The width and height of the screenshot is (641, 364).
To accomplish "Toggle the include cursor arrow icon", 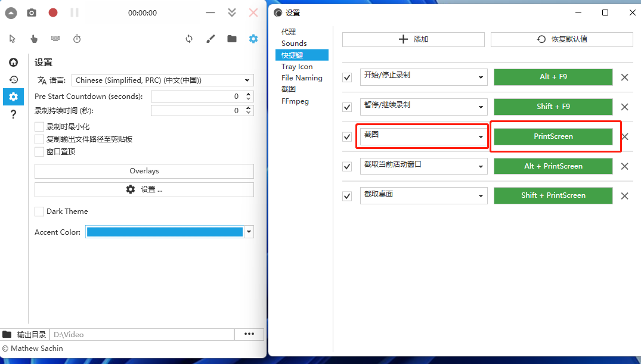I will (x=13, y=39).
